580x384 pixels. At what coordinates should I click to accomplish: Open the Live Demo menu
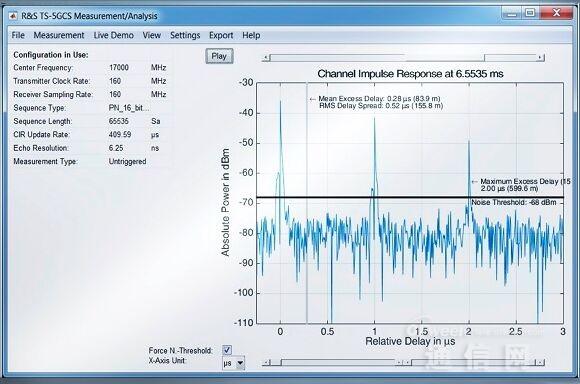pos(114,35)
